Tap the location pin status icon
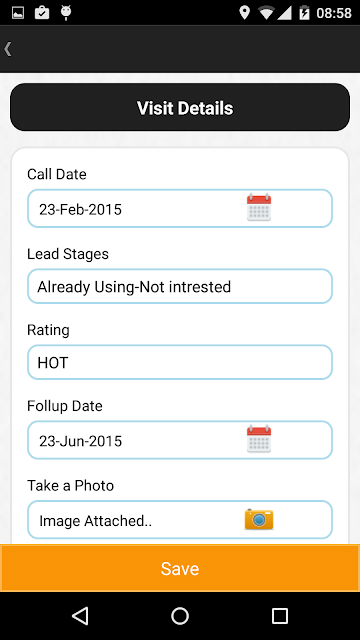360x640 pixels. pos(244,13)
